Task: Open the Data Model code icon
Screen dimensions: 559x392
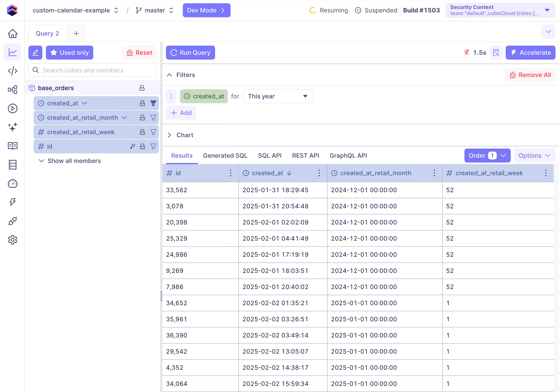Action: point(12,71)
